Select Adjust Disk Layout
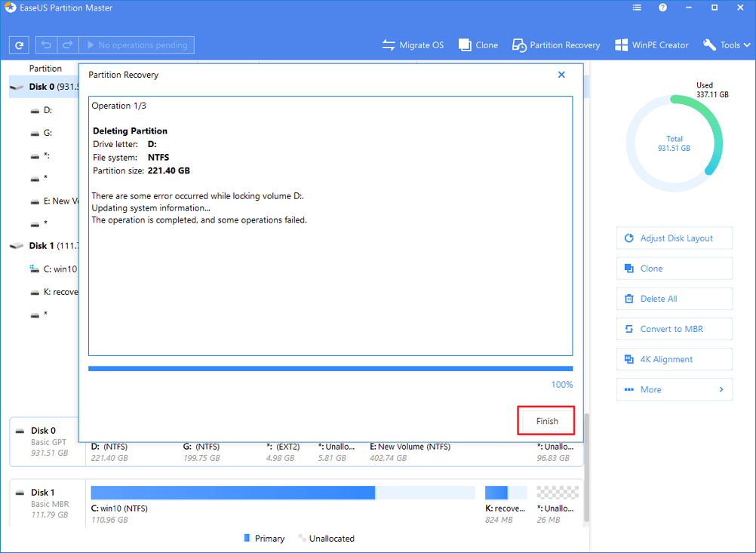Viewport: 756px width, 553px height. click(x=674, y=238)
